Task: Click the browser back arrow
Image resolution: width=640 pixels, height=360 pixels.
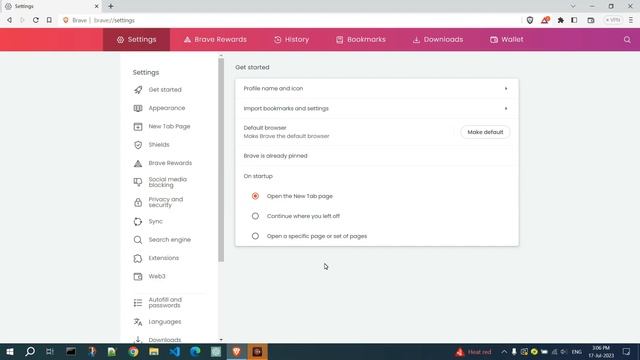Action: click(x=9, y=20)
